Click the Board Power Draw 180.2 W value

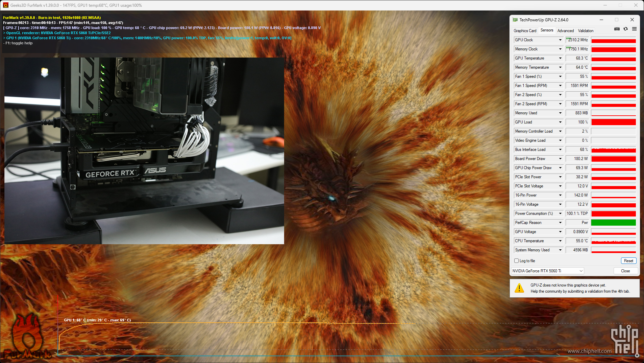577,159
